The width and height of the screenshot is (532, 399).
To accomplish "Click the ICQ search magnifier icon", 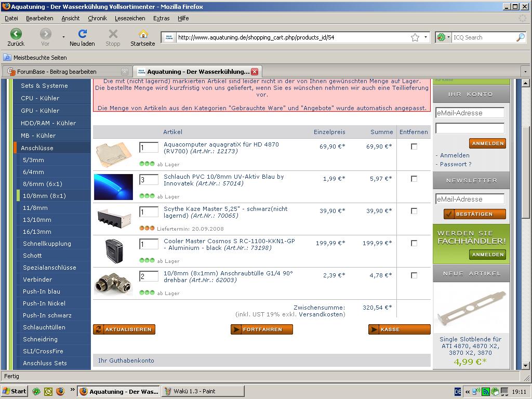I will (521, 37).
